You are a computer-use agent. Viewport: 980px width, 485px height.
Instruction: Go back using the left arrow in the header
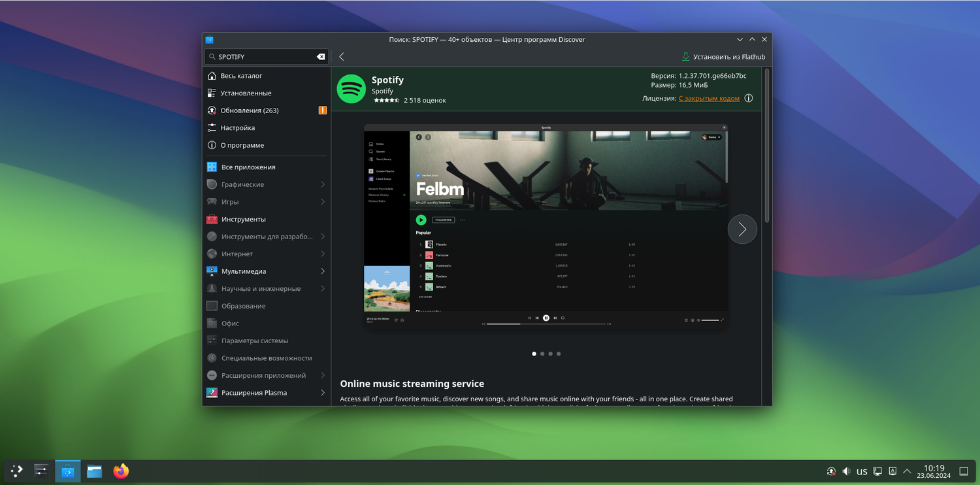coord(342,57)
